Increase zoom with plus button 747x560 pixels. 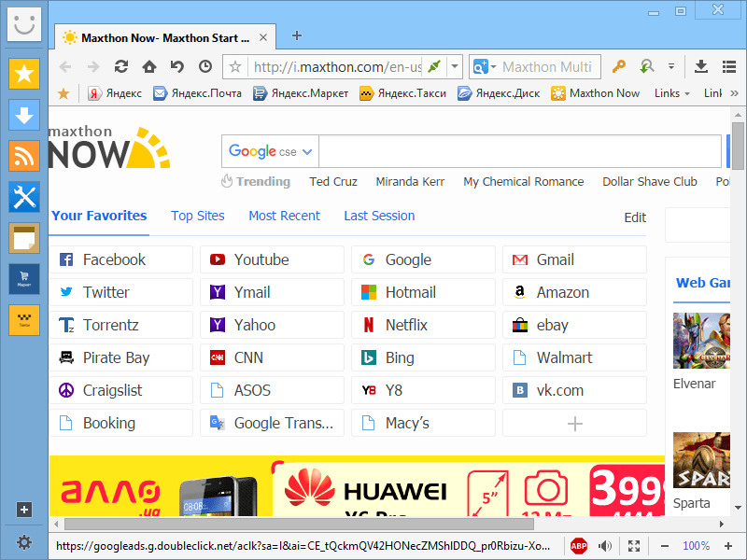728,546
